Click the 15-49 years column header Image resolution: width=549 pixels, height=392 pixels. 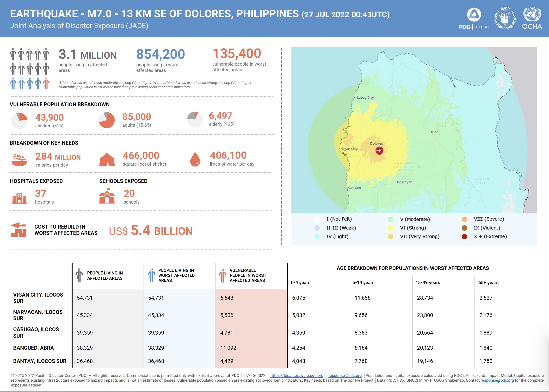tap(428, 282)
